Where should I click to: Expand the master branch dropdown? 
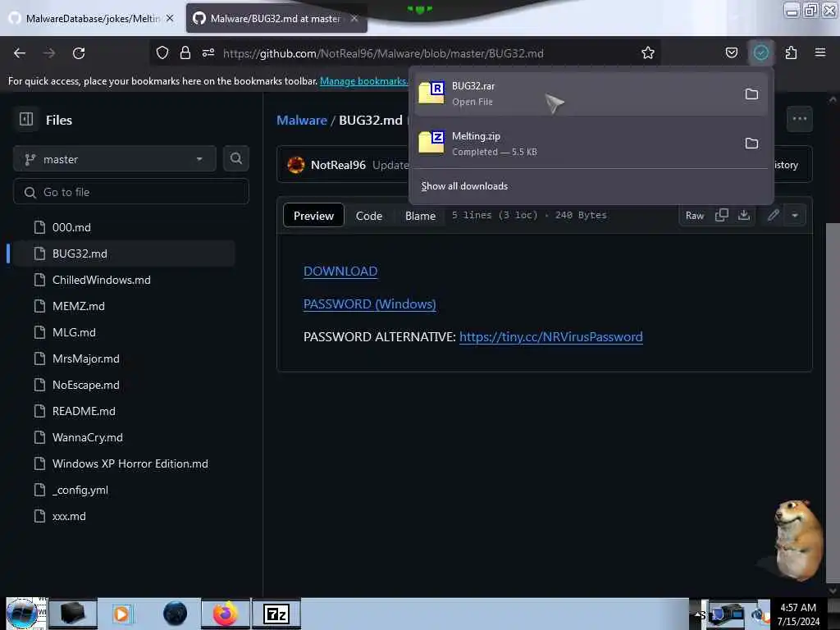pyautogui.click(x=115, y=159)
